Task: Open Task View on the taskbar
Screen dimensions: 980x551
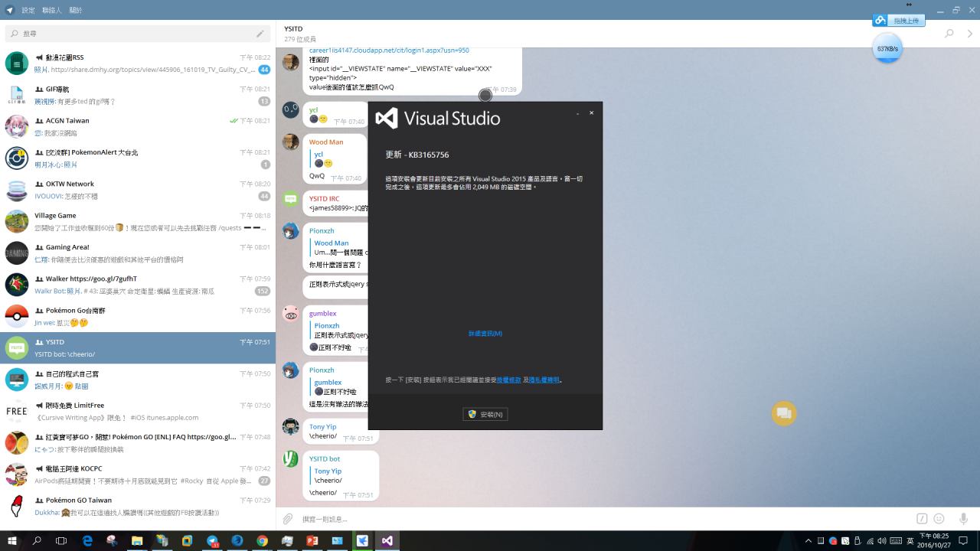Action: 61,540
